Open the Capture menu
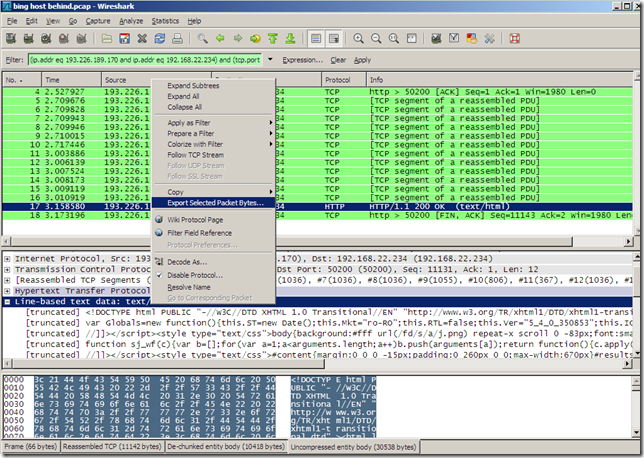The height and width of the screenshot is (458, 644). pyautogui.click(x=98, y=21)
